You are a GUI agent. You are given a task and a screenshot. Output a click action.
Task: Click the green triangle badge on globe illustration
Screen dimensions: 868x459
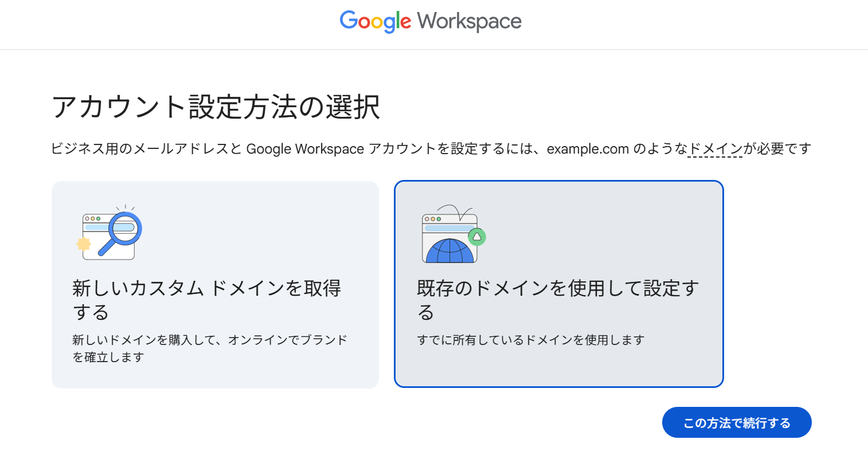(476, 236)
